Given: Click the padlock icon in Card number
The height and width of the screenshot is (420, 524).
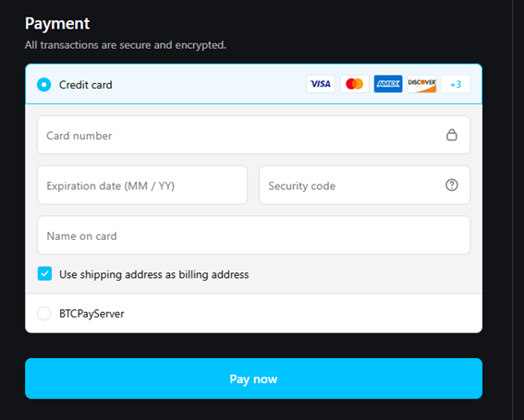Looking at the screenshot, I should click(452, 135).
